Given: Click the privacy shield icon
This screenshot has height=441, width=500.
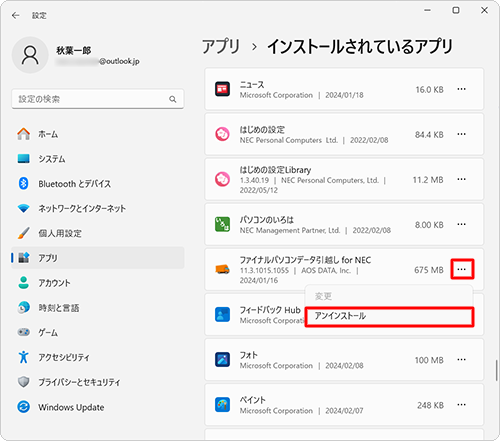Looking at the screenshot, I should coord(24,382).
